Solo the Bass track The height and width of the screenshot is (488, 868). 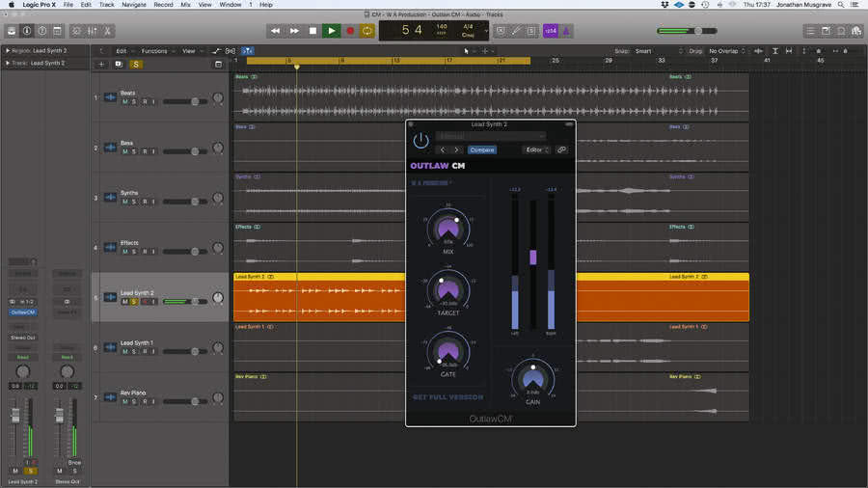(x=134, y=151)
